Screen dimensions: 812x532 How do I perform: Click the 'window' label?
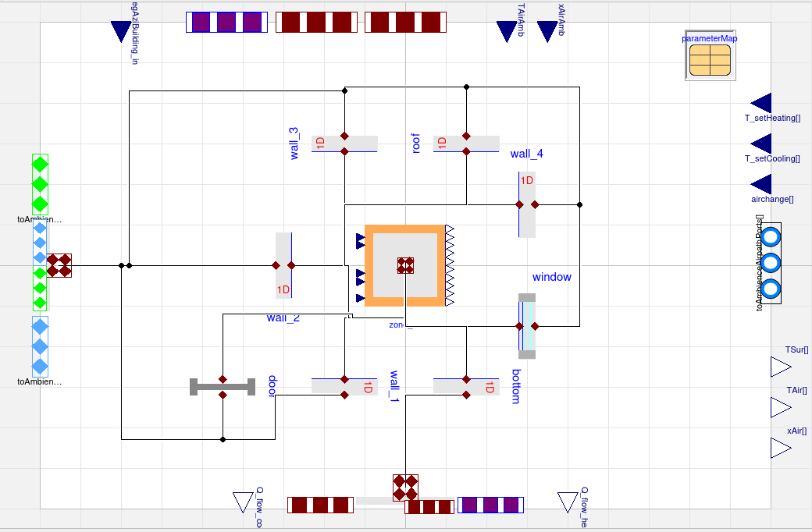[x=552, y=277]
